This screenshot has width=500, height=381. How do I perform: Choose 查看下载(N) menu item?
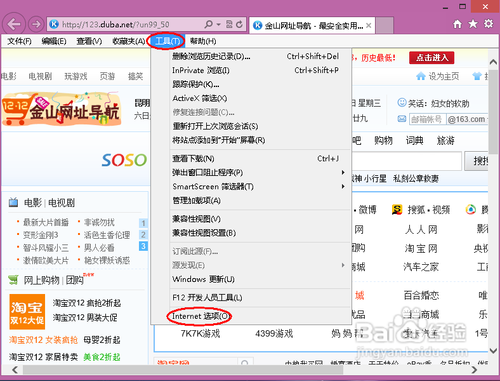click(x=251, y=159)
